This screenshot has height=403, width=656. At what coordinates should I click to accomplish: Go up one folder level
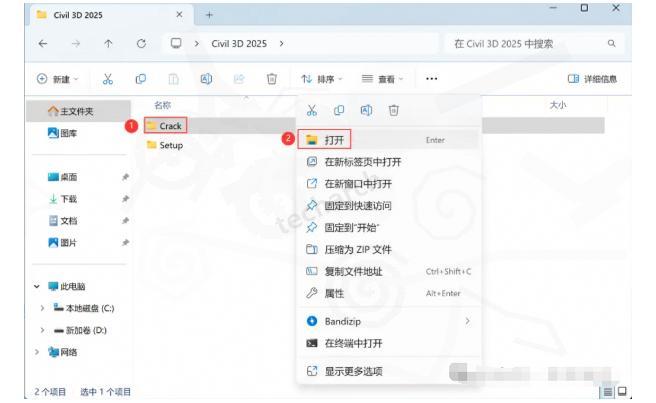tap(108, 44)
